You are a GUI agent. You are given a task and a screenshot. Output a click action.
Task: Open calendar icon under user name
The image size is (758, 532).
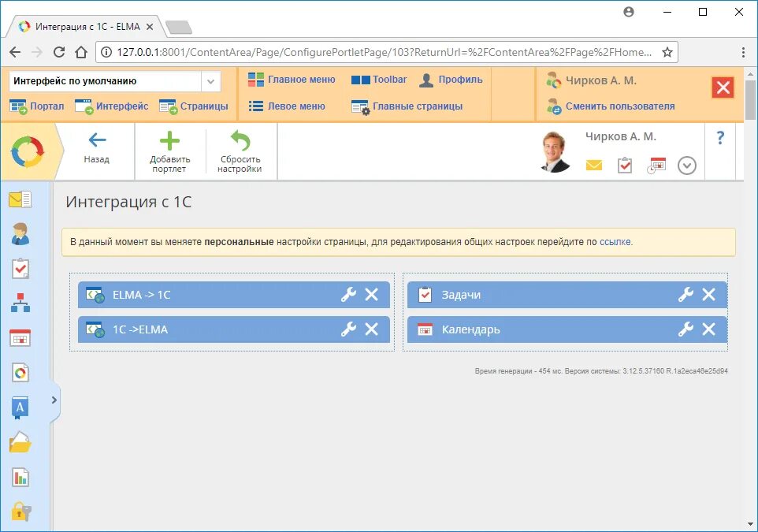[x=656, y=166]
